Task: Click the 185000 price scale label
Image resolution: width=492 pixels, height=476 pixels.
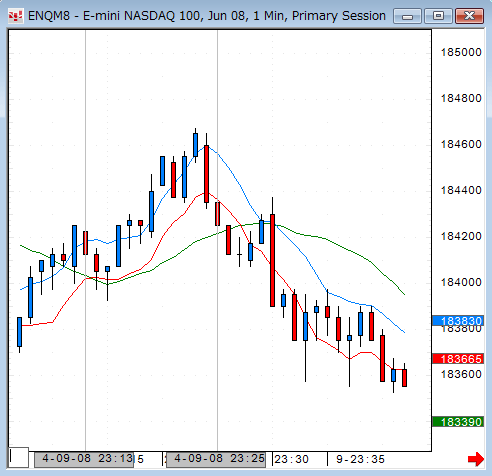Action: [x=461, y=52]
